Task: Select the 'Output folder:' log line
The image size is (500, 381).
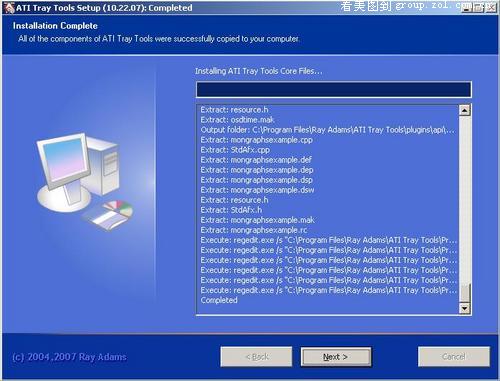Action: coord(327,130)
